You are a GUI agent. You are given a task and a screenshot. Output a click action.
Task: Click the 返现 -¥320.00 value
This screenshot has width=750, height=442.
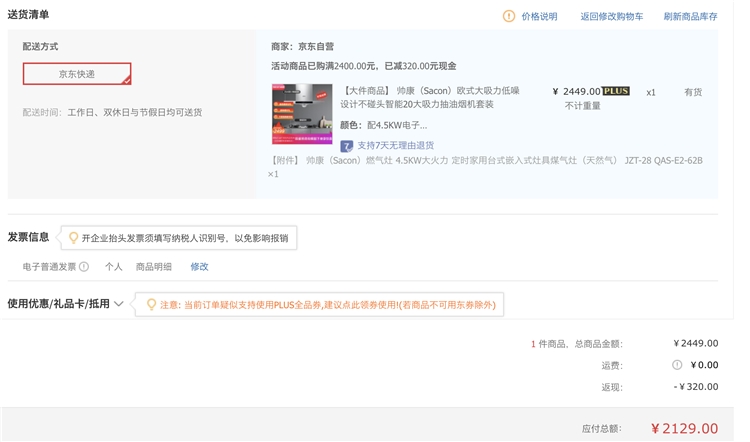tap(696, 387)
